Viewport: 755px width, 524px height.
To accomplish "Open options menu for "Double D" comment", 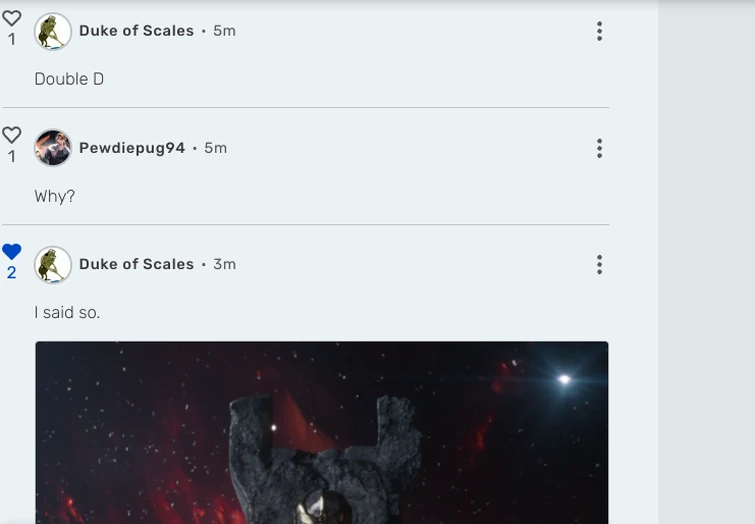I will tap(599, 31).
